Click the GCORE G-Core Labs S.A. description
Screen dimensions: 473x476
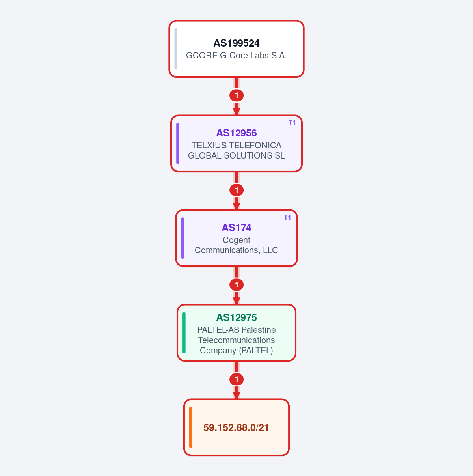tap(236, 56)
